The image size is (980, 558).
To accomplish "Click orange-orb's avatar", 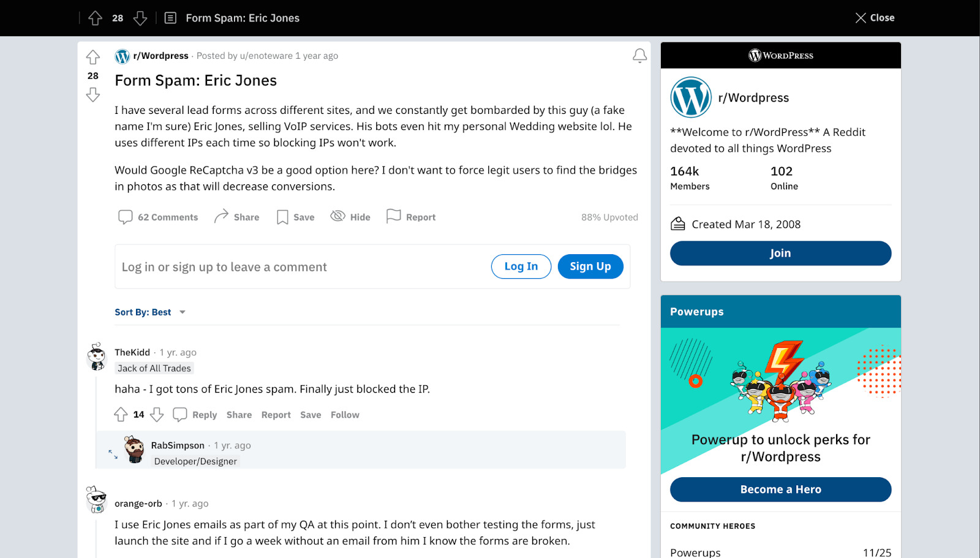I will [x=97, y=500].
